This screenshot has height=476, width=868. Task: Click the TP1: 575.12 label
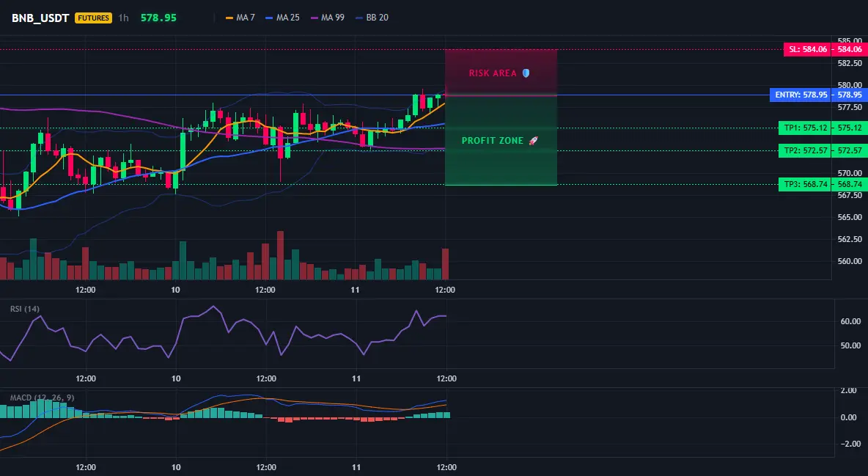(805, 128)
